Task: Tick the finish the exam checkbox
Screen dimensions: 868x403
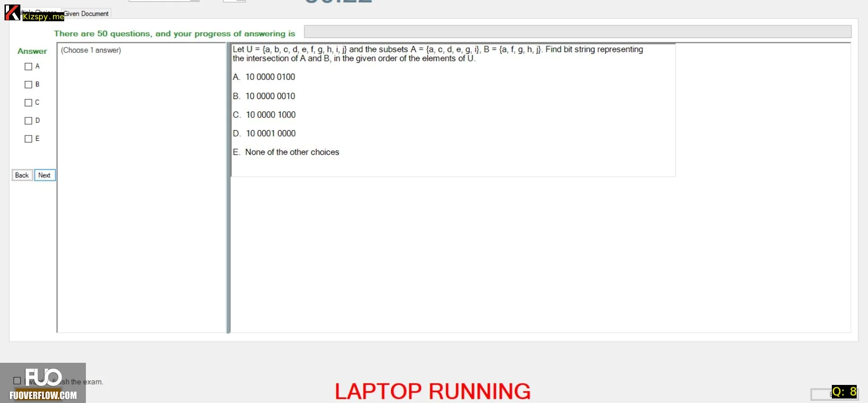Action: [17, 381]
